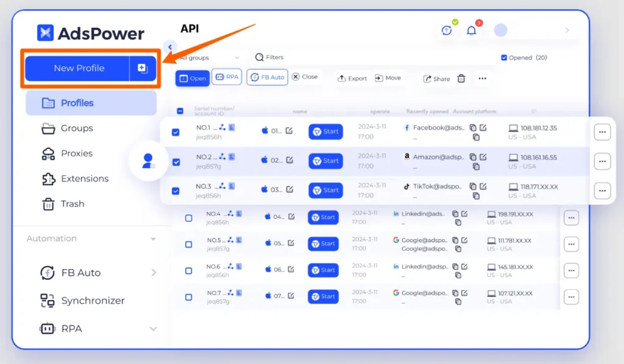
Task: Expand RPA sidebar submenu
Action: click(x=153, y=329)
